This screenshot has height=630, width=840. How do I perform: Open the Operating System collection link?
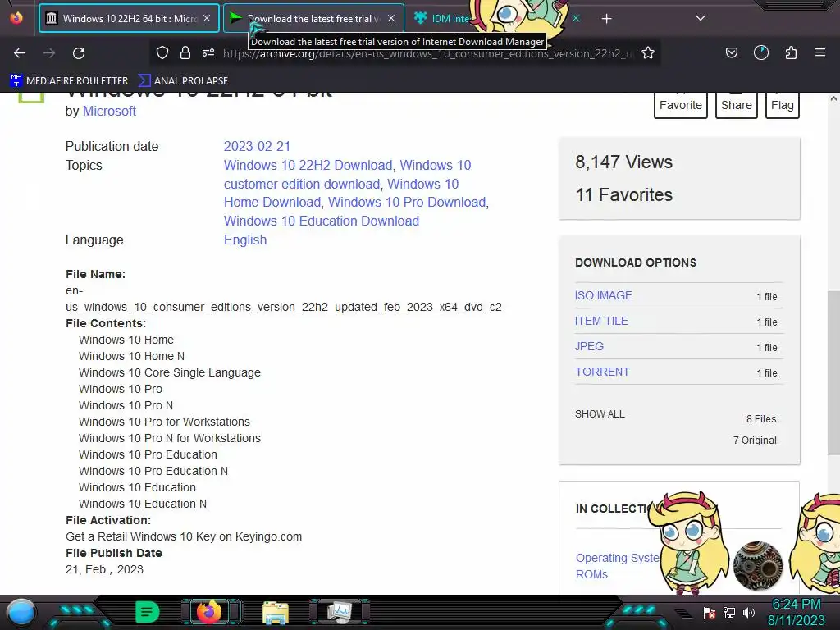(617, 558)
